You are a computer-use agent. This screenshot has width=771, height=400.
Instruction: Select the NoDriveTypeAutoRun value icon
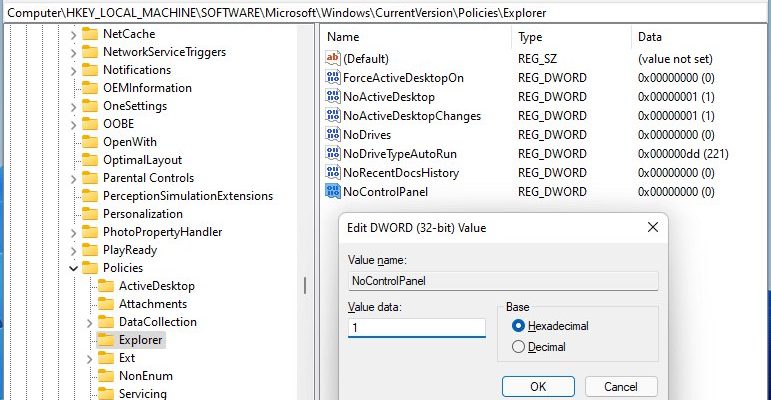tap(333, 154)
